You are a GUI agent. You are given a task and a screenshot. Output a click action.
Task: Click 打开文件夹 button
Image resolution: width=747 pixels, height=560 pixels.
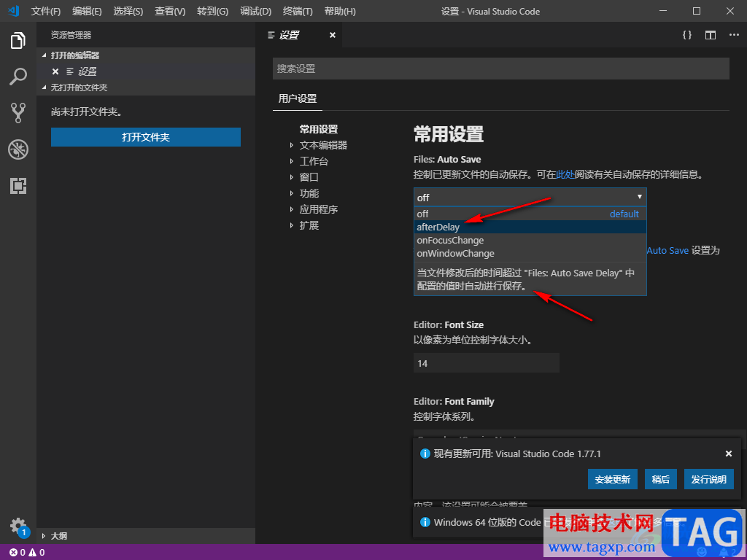tap(146, 137)
